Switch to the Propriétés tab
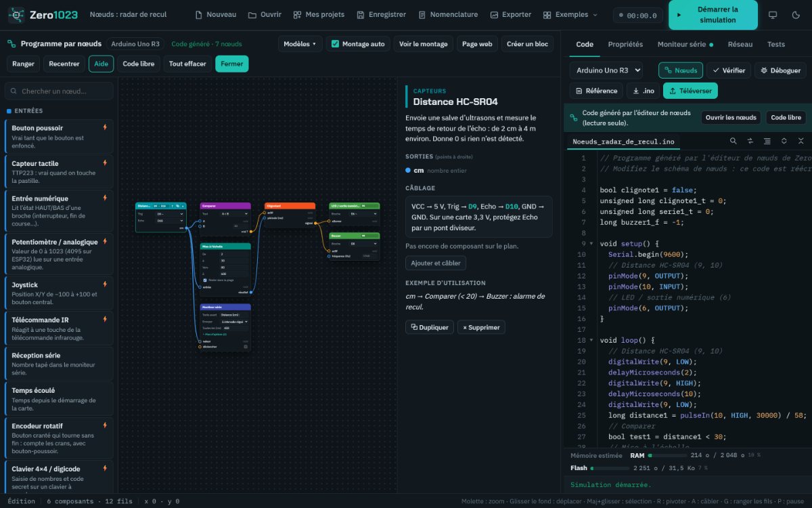The image size is (812, 508). tap(625, 44)
